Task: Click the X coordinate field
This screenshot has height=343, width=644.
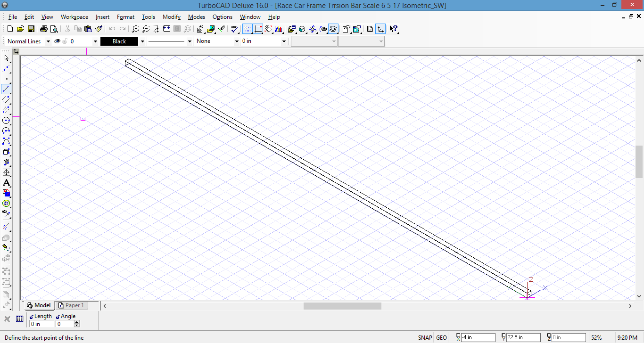Action: [479, 337]
